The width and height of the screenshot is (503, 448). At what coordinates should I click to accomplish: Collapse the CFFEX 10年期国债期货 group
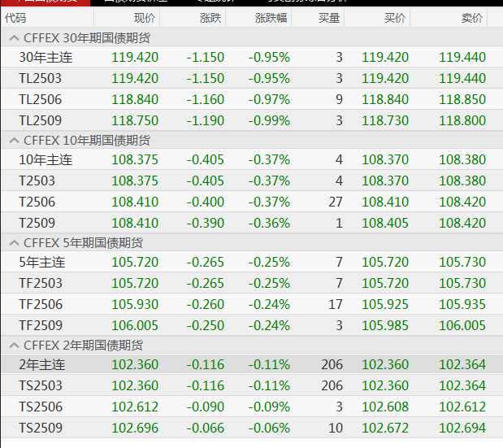click(14, 140)
